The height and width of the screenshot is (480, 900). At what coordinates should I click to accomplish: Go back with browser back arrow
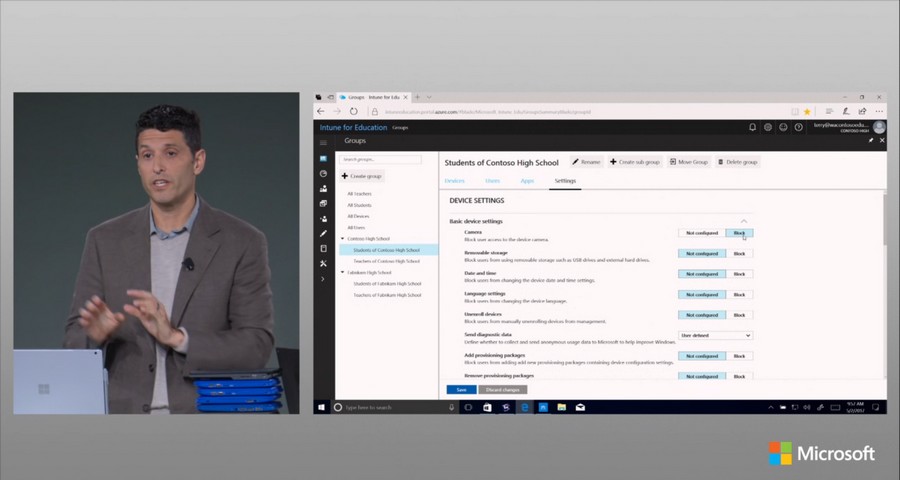pyautogui.click(x=321, y=111)
